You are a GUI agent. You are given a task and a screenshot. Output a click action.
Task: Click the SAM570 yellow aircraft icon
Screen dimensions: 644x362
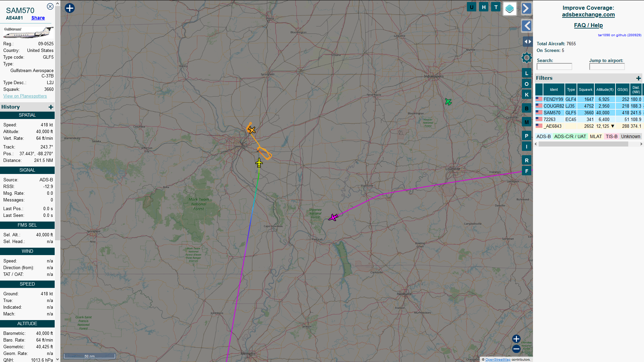259,163
